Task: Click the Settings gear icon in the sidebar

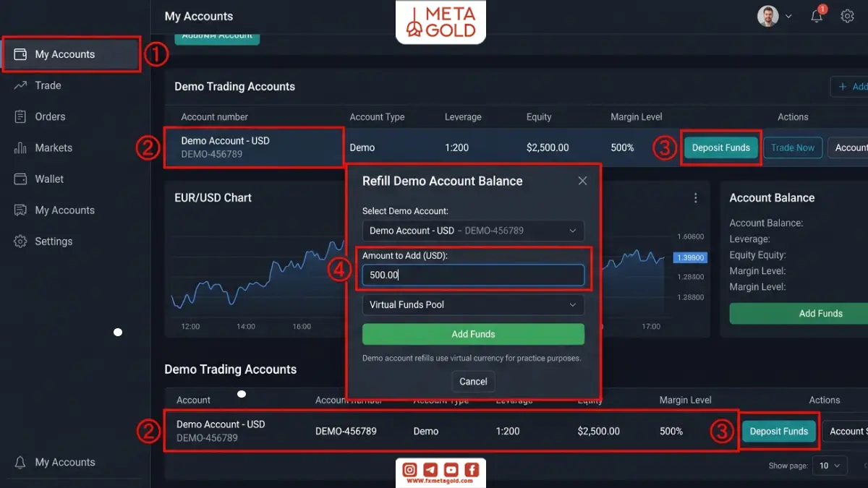Action: 20,241
